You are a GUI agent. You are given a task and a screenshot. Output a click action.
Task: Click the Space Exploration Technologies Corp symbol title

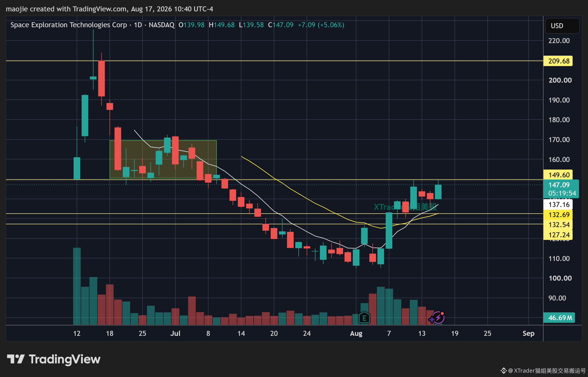tap(69, 25)
